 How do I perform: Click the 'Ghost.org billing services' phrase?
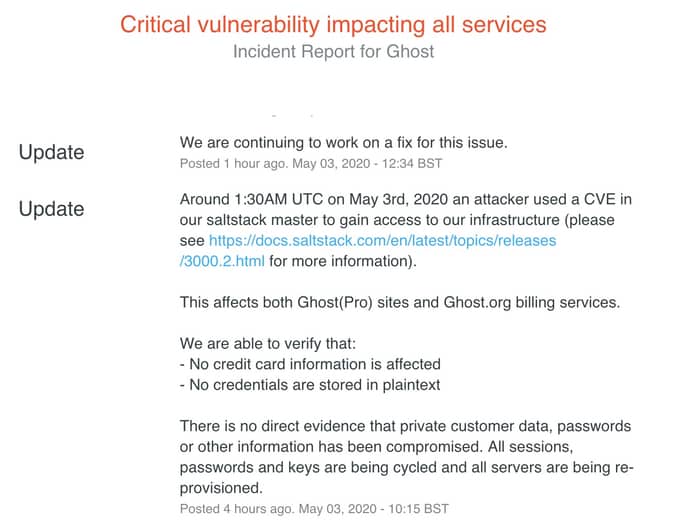coord(531,302)
